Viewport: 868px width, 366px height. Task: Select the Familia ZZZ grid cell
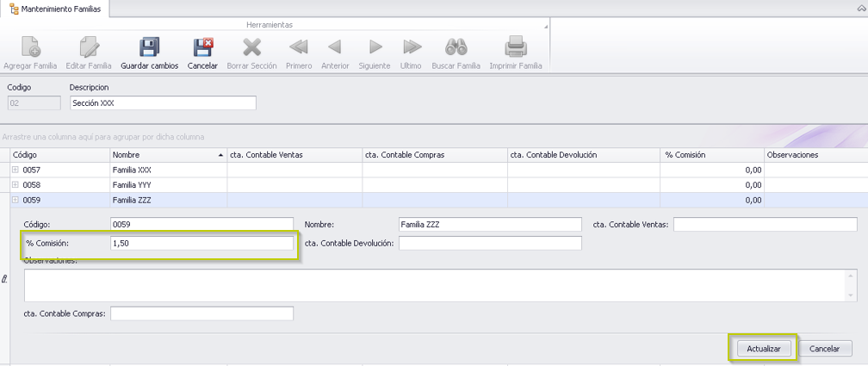tap(169, 200)
